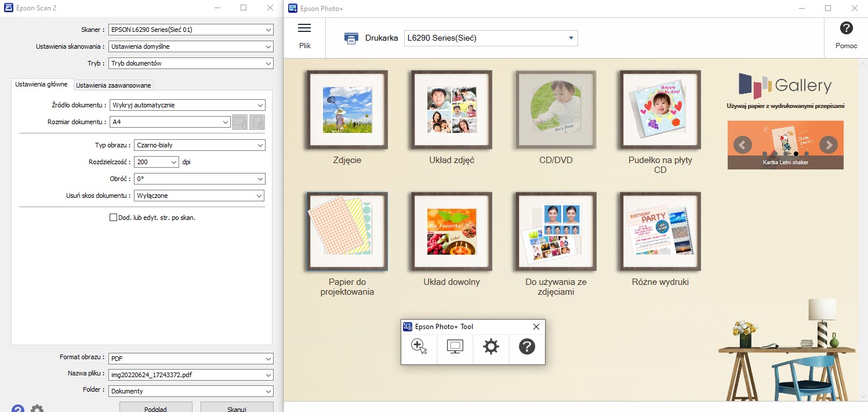Image resolution: width=868 pixels, height=412 pixels.
Task: Click the Podgląd preview button
Action: point(155,407)
